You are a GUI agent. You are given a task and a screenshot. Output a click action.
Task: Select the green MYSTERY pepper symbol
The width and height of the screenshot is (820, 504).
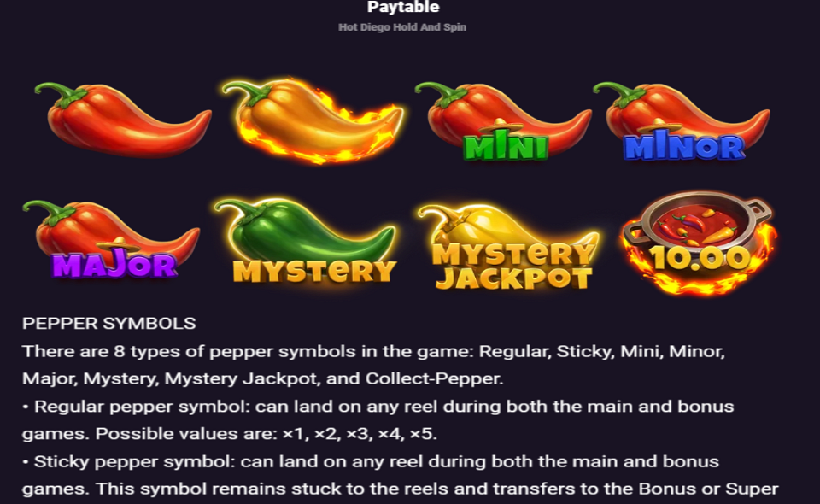[306, 241]
